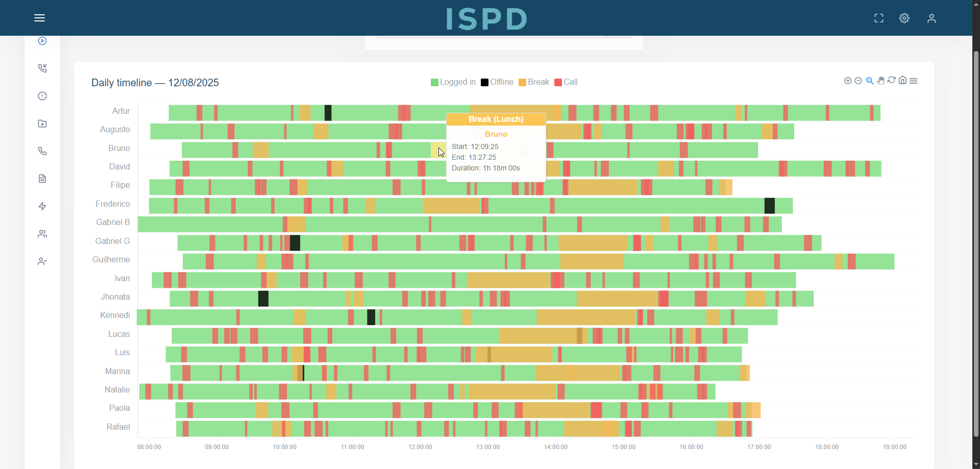Viewport: 980px width, 469px height.
Task: Zoom out on the timeline chart
Action: (858, 81)
